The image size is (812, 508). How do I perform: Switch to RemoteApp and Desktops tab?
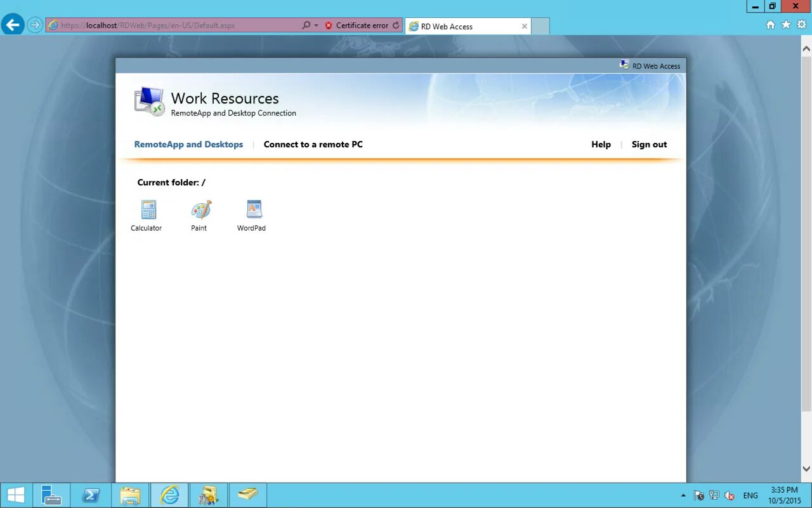[188, 144]
